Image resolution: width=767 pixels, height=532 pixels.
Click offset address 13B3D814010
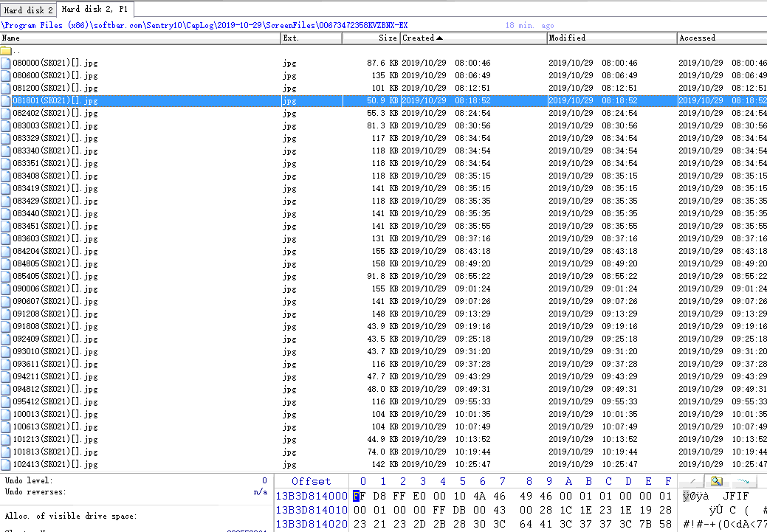(x=312, y=511)
